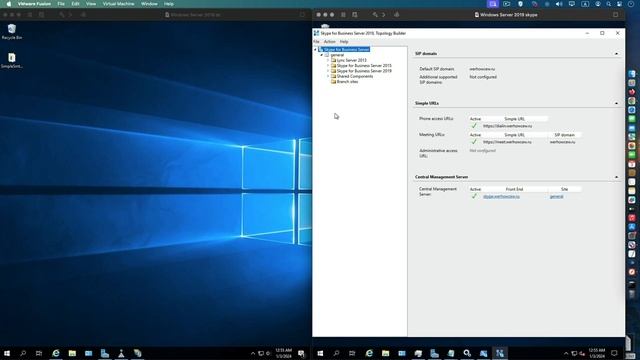This screenshot has width=640, height=360.
Task: Open notification center in left VM taskbar
Action: point(301,353)
